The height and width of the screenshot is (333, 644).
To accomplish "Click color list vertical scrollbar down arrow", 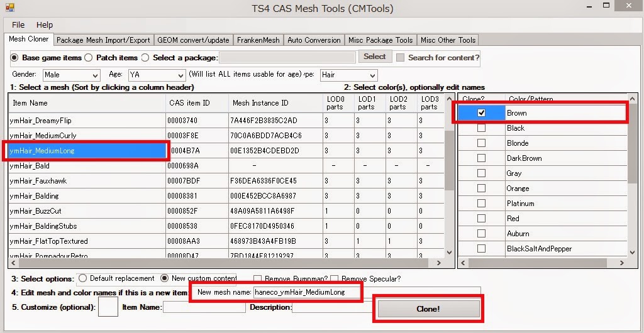I will [x=633, y=253].
